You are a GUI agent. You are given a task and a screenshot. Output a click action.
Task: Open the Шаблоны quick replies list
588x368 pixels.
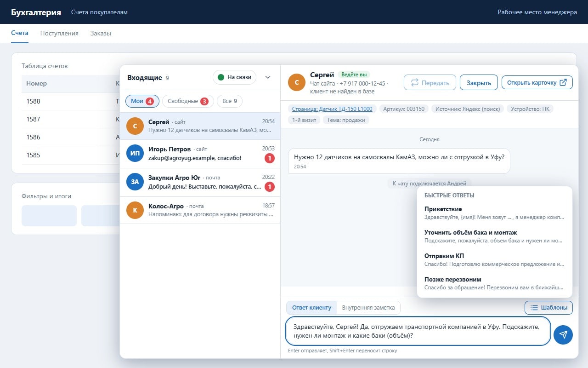[548, 308]
